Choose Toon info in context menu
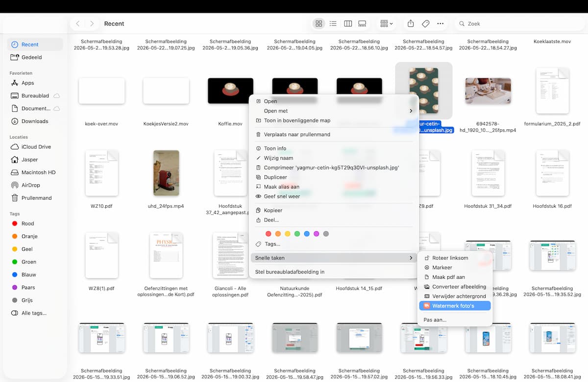This screenshot has width=588, height=382. (334, 148)
